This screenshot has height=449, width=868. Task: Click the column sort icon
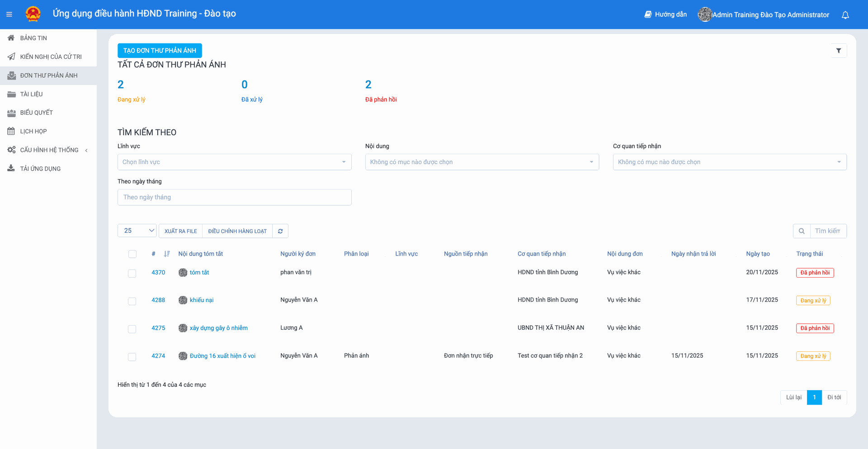click(167, 254)
